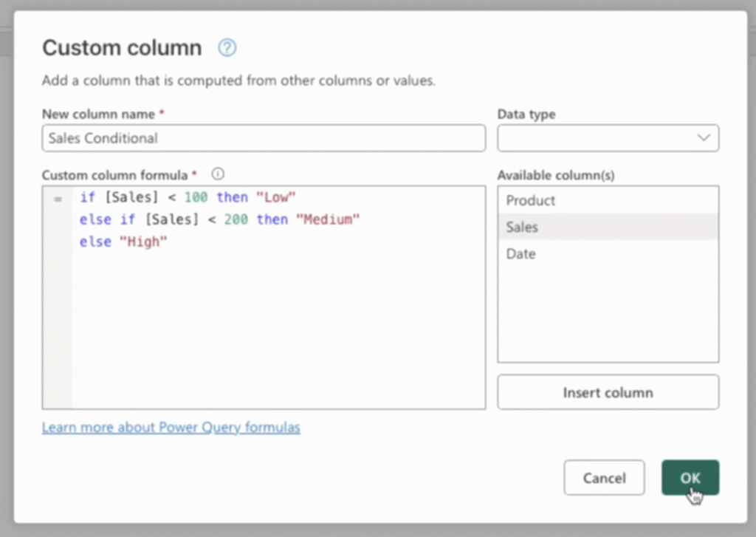Viewport: 756px width, 537px height.
Task: Open Learn more about Power Query formulas
Action: tap(171, 428)
